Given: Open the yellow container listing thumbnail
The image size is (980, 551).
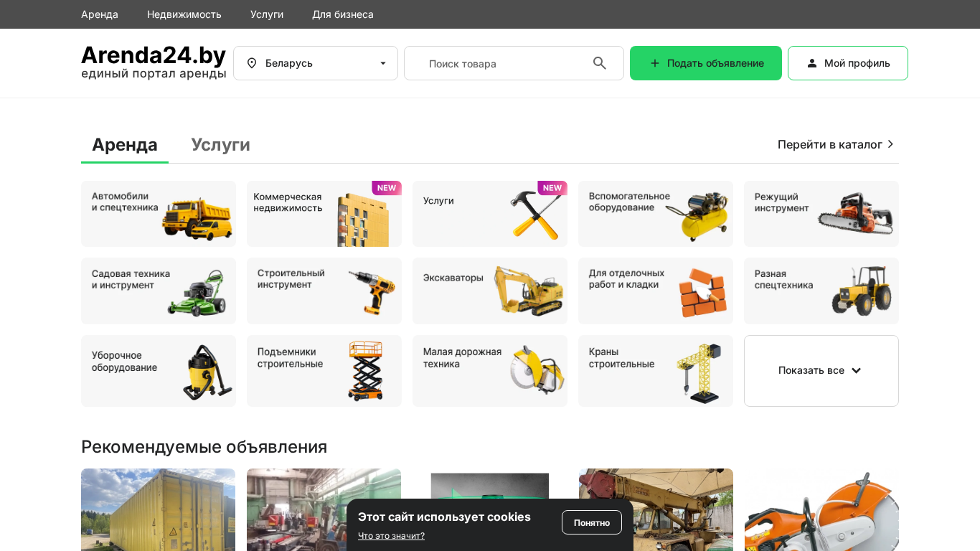Looking at the screenshot, I should point(158,509).
